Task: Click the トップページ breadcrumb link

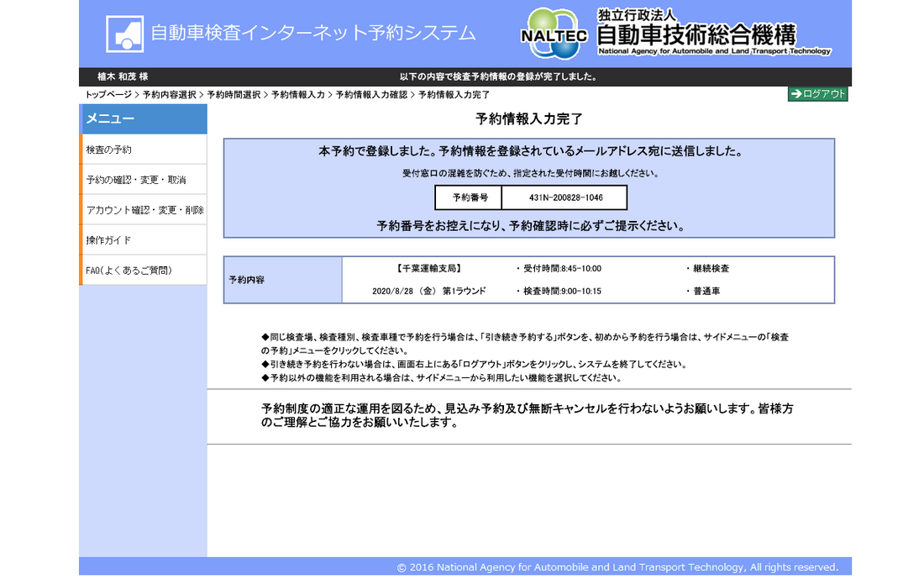Action: [108, 95]
